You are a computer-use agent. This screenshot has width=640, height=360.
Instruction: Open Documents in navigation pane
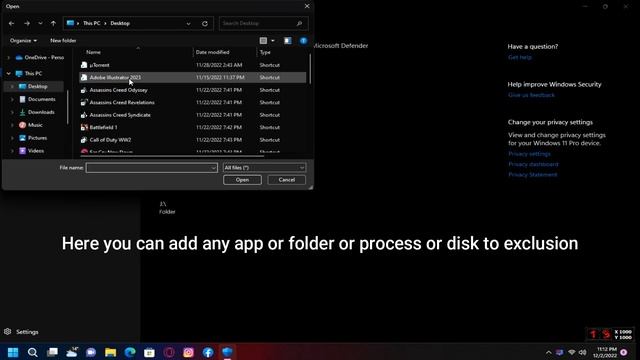click(41, 99)
